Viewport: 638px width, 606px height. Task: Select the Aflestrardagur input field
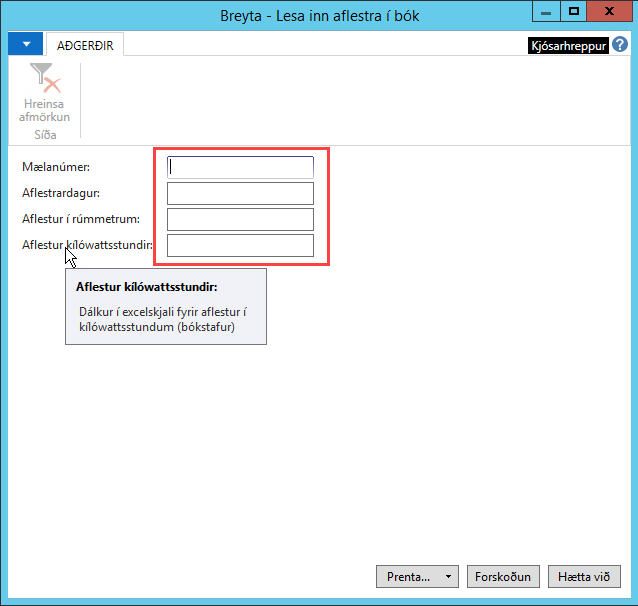(x=240, y=193)
